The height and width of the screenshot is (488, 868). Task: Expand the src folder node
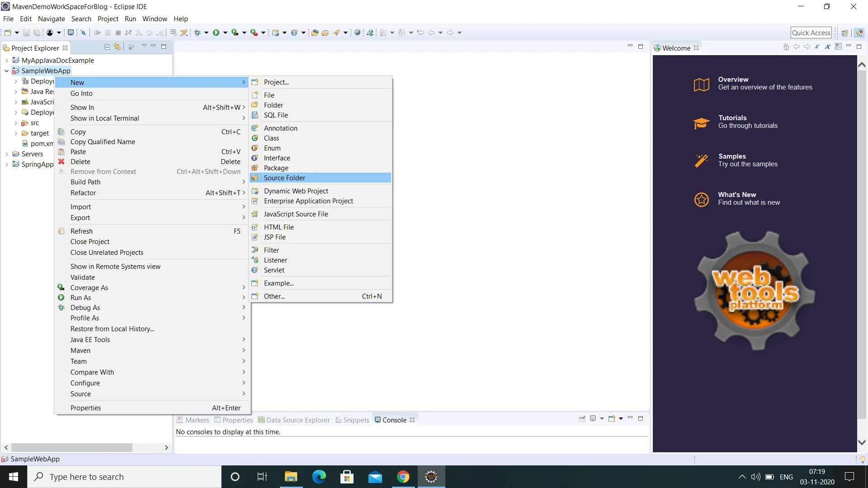coord(15,123)
